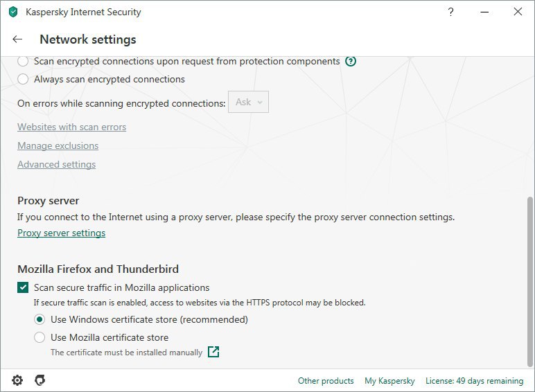Click the vertical scrollbar thumb on right
The image size is (535, 392).
click(x=530, y=282)
